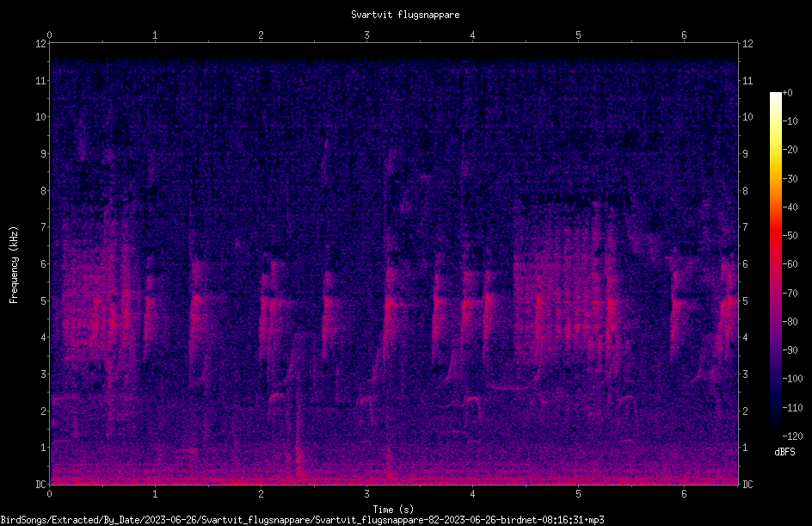Click '1' on the left frequency axis
Image resolution: width=812 pixels, height=526 pixels.
[43, 448]
